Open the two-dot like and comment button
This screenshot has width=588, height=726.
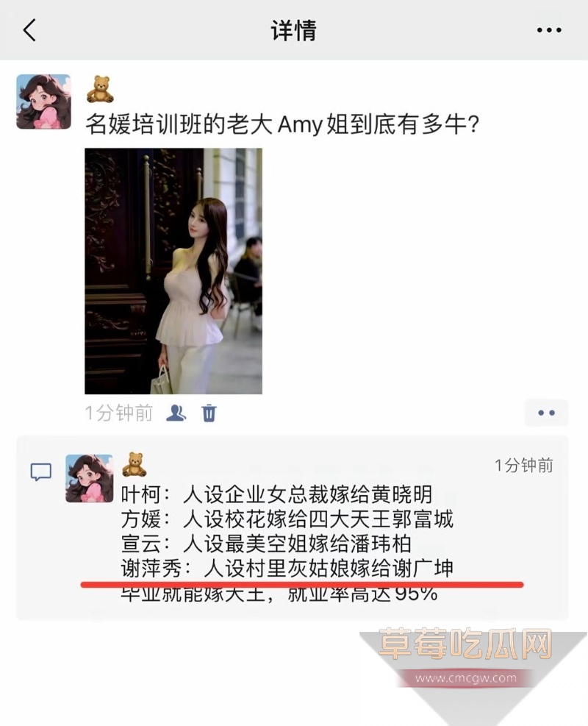point(546,413)
